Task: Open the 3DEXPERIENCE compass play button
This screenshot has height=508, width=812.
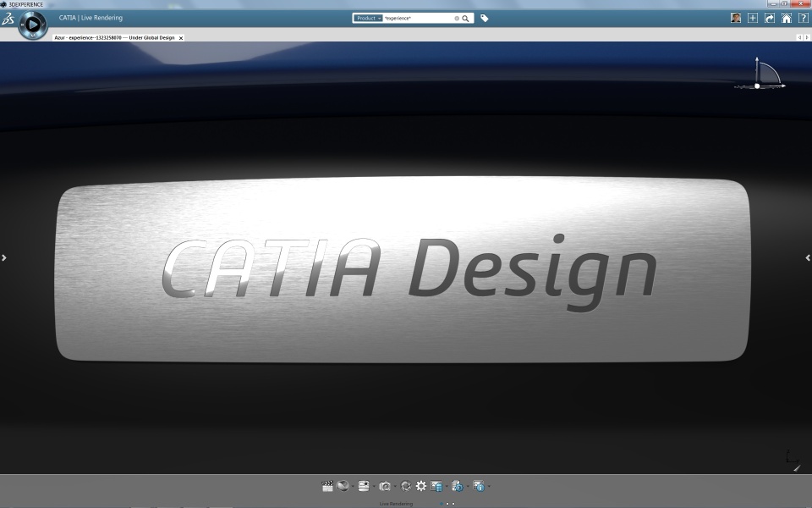Action: (x=33, y=25)
